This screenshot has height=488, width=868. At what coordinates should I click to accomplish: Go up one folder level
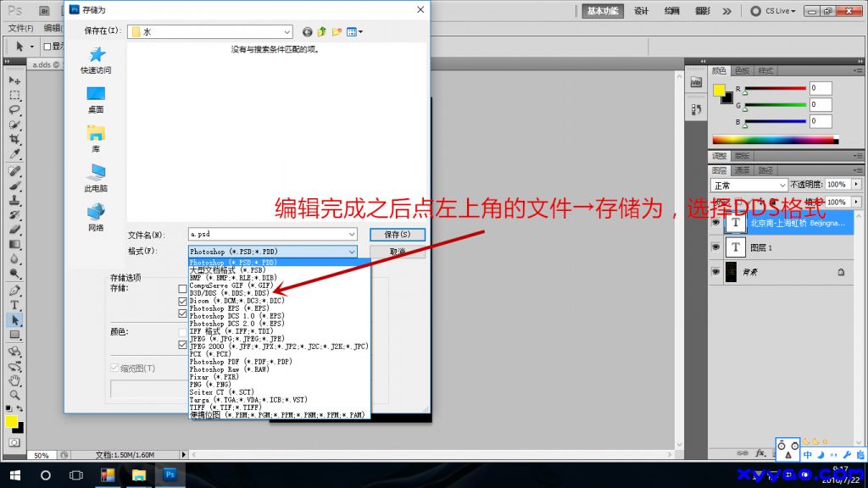[x=322, y=31]
